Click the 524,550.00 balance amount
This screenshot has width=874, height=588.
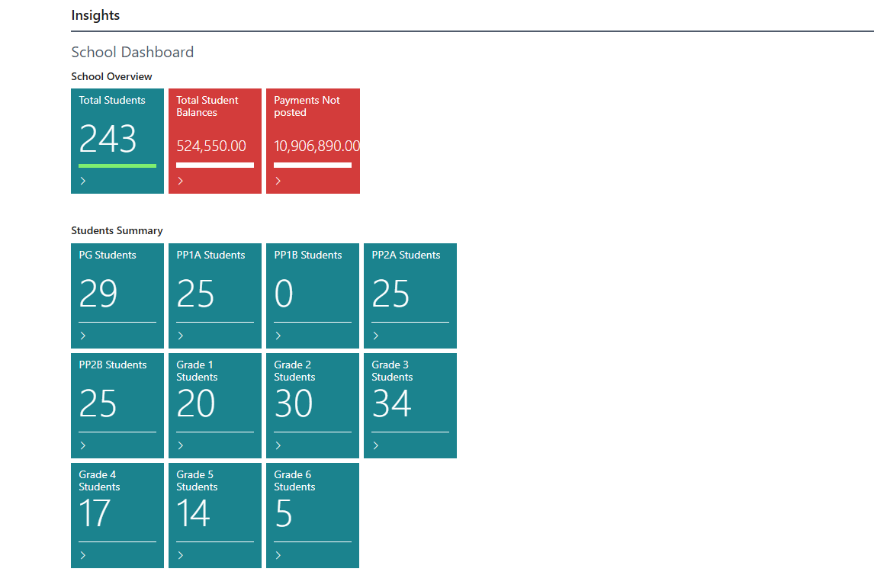211,146
